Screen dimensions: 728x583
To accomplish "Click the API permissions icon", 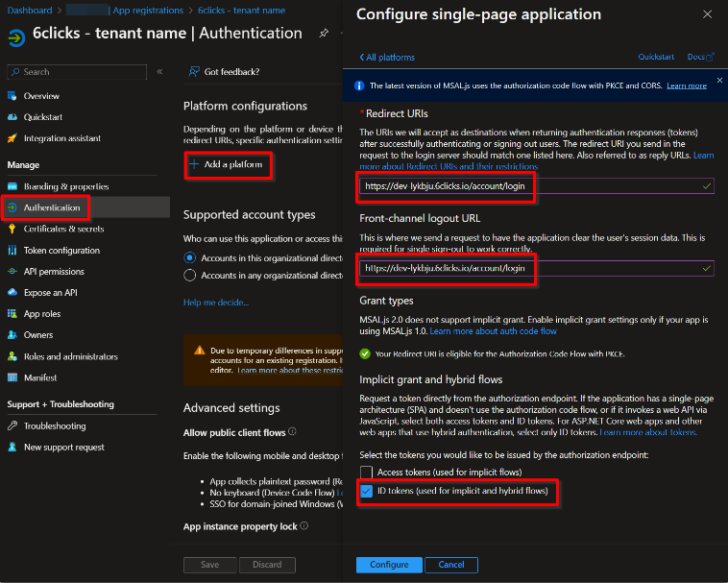I will (12, 272).
